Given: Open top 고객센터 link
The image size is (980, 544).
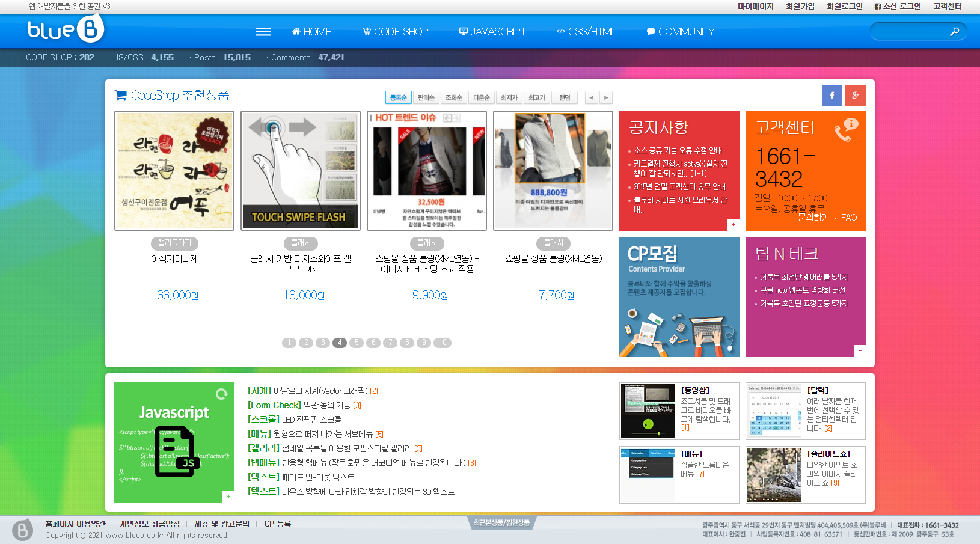Looking at the screenshot, I should pyautogui.click(x=948, y=6).
